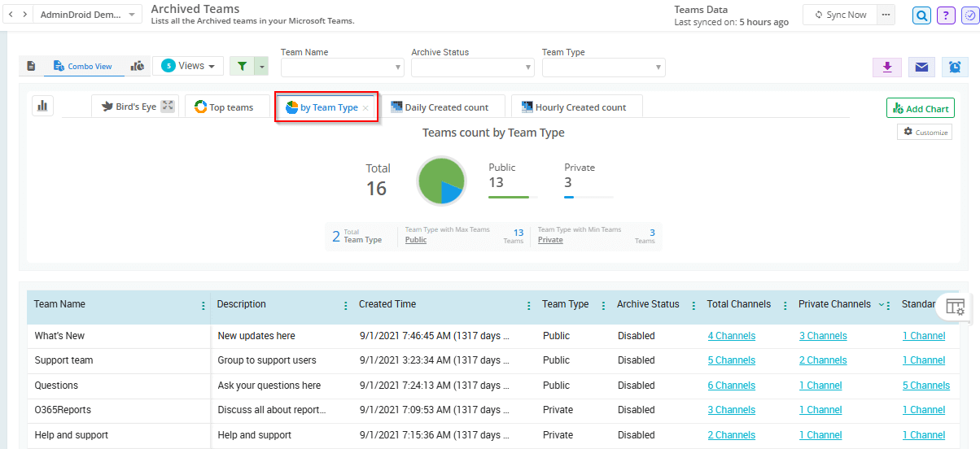Image resolution: width=980 pixels, height=449 pixels.
Task: Click the email report envelope icon
Action: click(921, 67)
